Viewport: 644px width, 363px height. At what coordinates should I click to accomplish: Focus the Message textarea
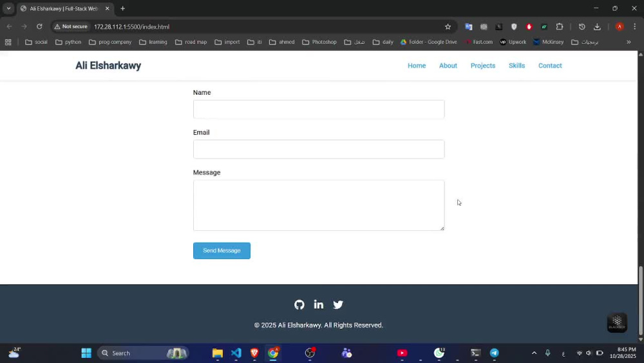click(319, 205)
